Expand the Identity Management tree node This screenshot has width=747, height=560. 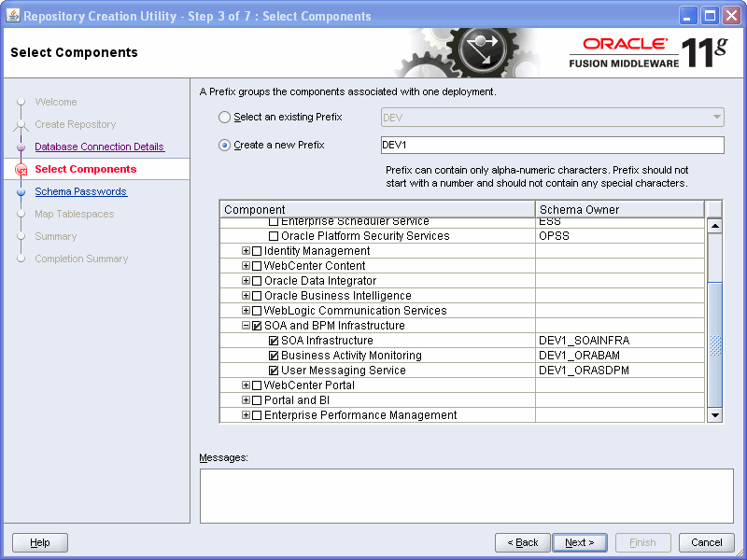tap(246, 250)
